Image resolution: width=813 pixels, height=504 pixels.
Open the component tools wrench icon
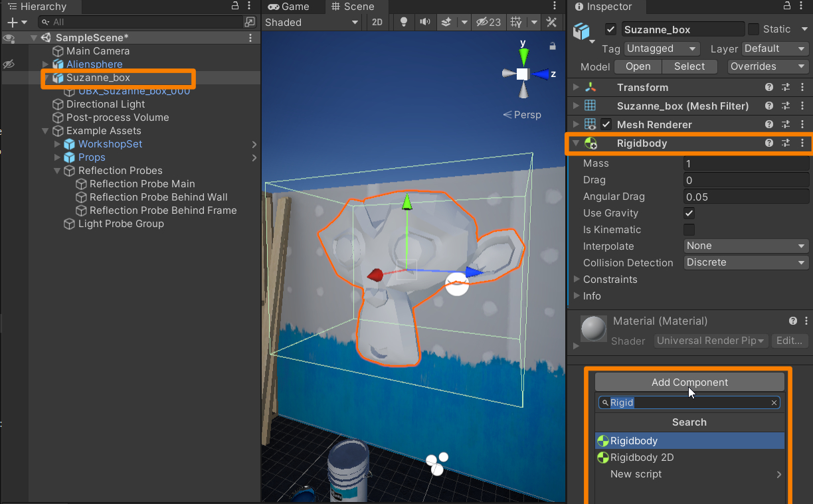[551, 22]
